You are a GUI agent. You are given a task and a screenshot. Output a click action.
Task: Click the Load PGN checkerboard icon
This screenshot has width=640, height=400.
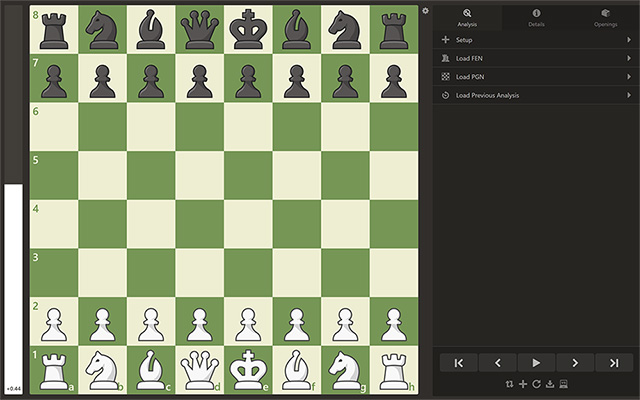click(445, 77)
